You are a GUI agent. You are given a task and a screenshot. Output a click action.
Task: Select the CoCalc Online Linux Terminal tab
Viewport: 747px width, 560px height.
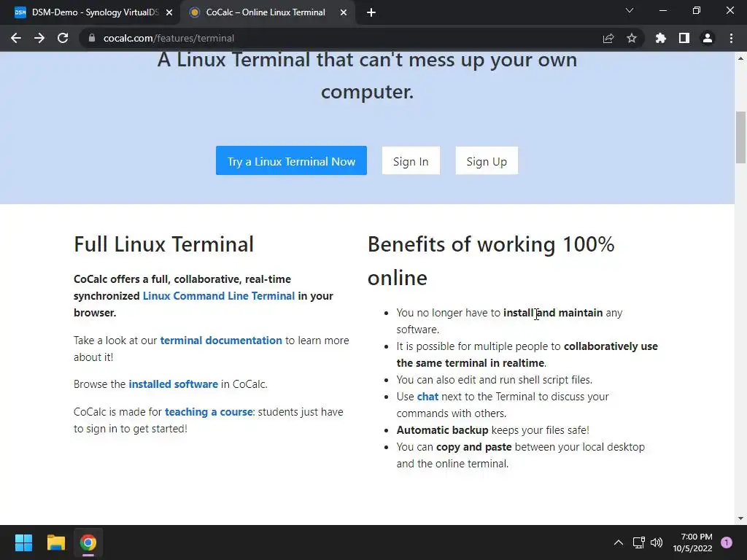(x=265, y=12)
